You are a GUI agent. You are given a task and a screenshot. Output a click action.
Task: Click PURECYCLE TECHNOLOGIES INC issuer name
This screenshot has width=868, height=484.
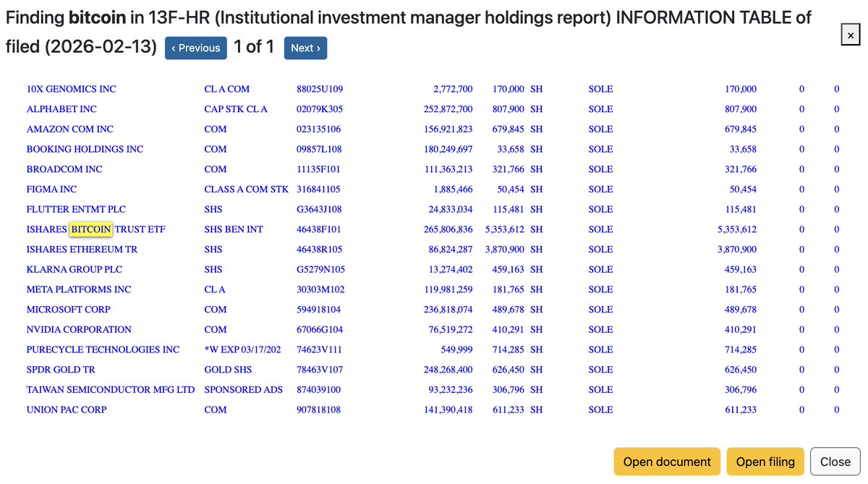[x=103, y=349]
